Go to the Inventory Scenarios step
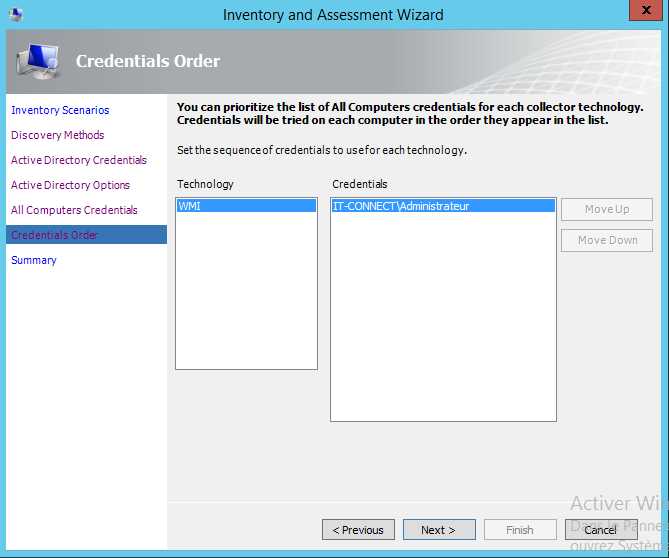669x558 pixels. pos(60,110)
